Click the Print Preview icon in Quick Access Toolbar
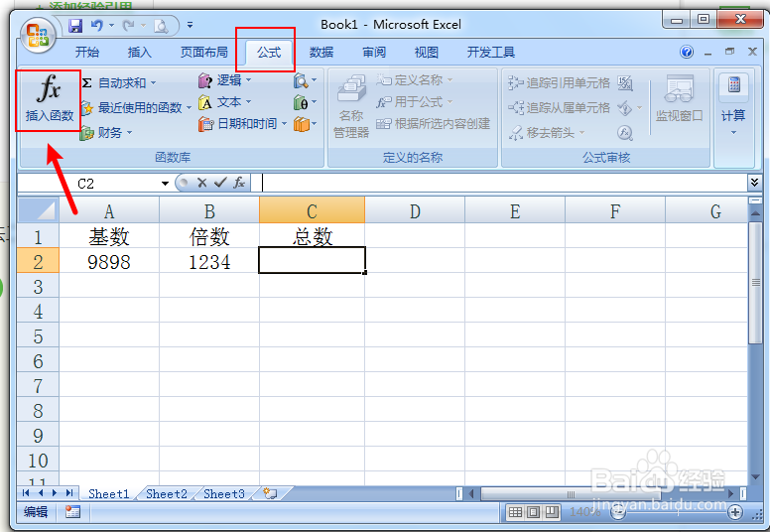Image resolution: width=770 pixels, height=532 pixels. pyautogui.click(x=161, y=26)
